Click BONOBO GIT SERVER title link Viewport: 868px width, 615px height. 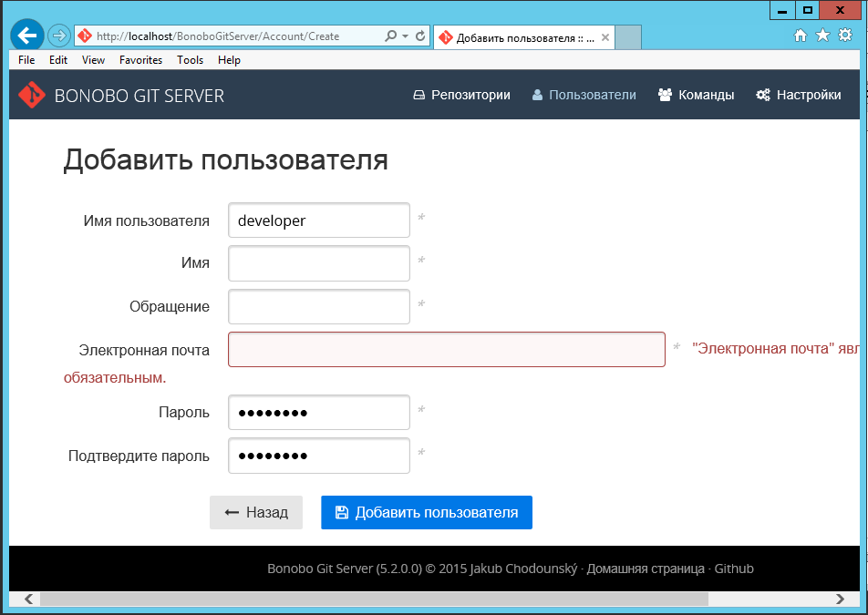139,96
